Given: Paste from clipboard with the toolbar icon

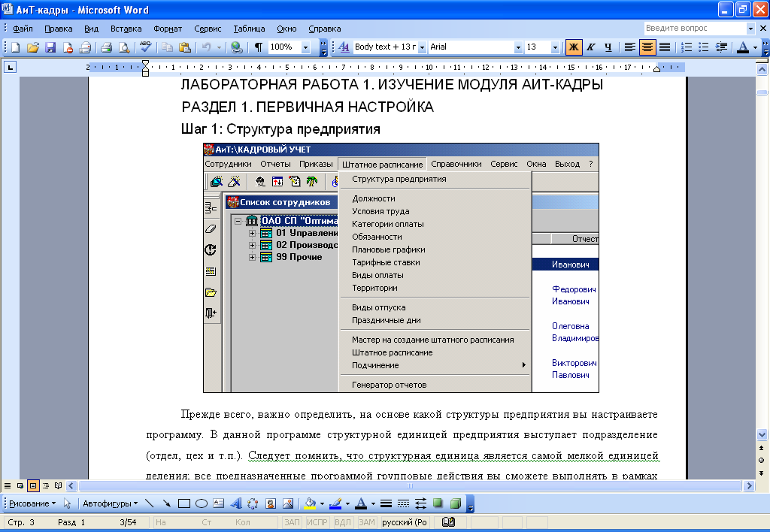Looking at the screenshot, I should coord(185,47).
